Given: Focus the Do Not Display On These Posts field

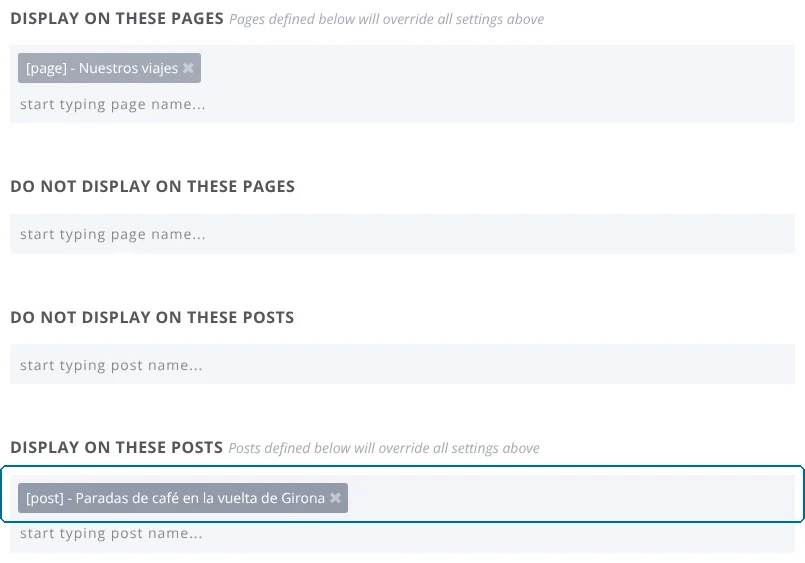Looking at the screenshot, I should (x=402, y=365).
